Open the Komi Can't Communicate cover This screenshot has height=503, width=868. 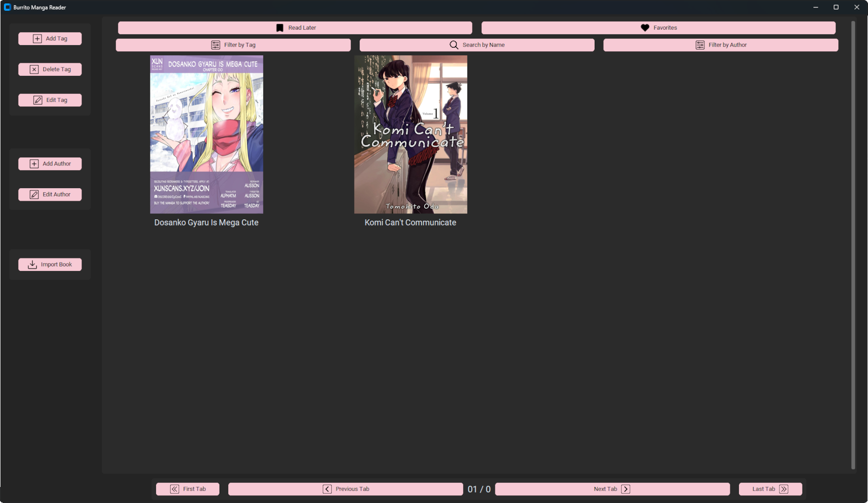[x=410, y=134]
